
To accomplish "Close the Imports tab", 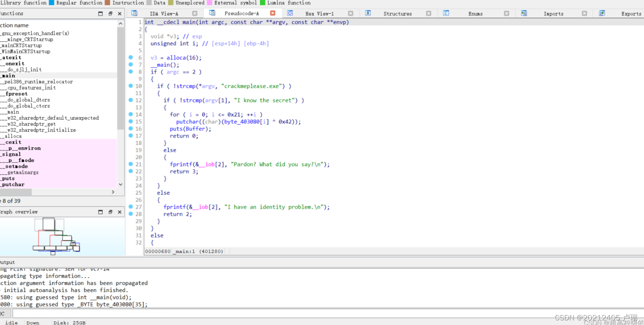I will [584, 13].
